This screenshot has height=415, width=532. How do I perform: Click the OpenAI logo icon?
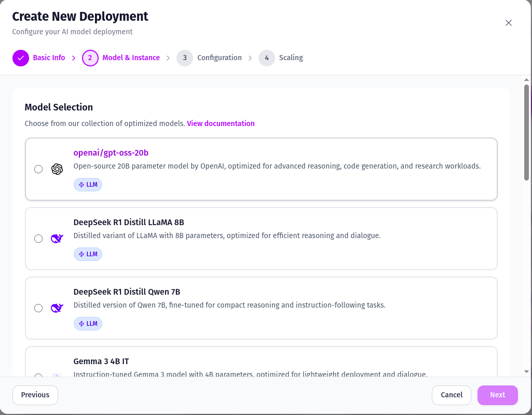point(57,169)
